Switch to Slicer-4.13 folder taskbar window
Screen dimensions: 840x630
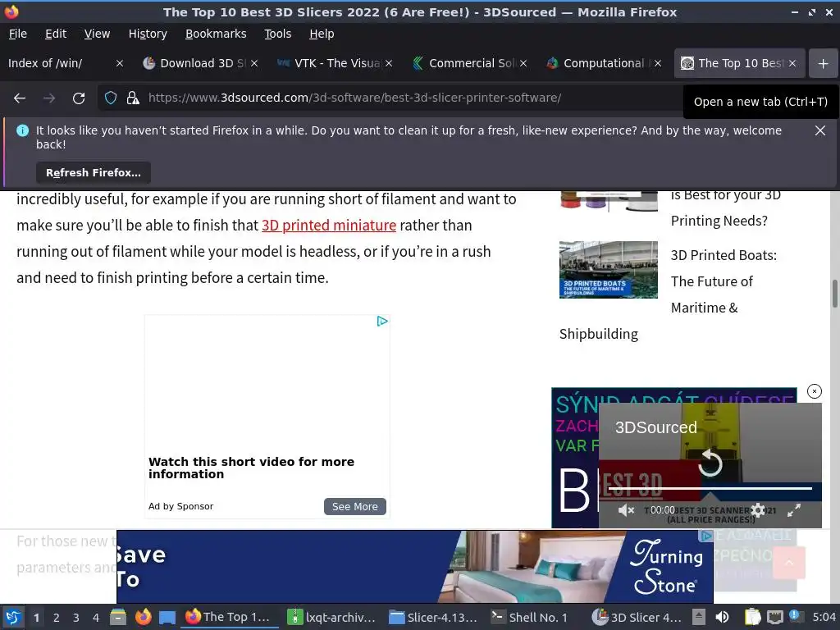[x=433, y=617]
